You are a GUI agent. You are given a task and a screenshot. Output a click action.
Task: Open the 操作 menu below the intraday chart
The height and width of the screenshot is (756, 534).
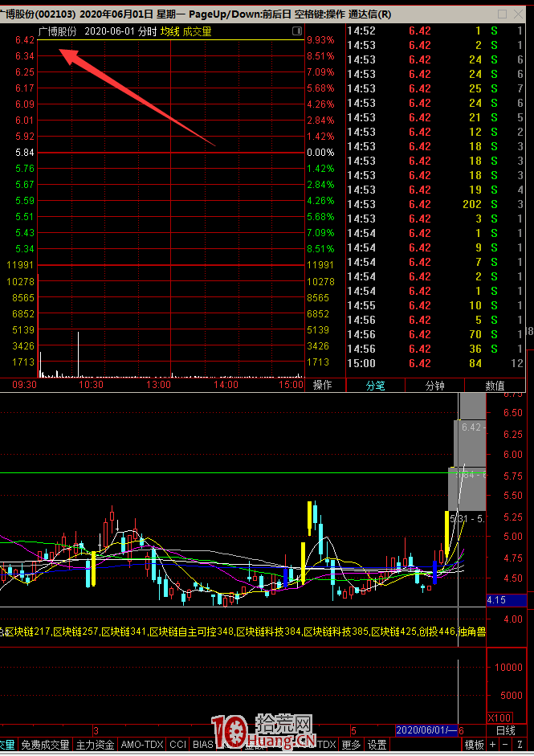tap(323, 386)
